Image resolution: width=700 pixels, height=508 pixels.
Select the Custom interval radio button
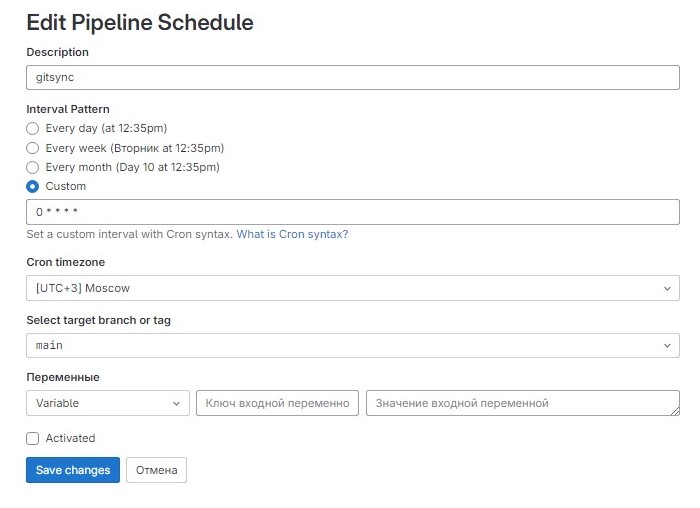pyautogui.click(x=33, y=187)
